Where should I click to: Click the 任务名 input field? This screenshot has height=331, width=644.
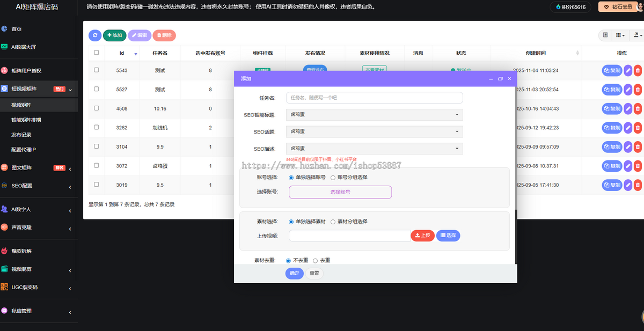[x=375, y=98]
